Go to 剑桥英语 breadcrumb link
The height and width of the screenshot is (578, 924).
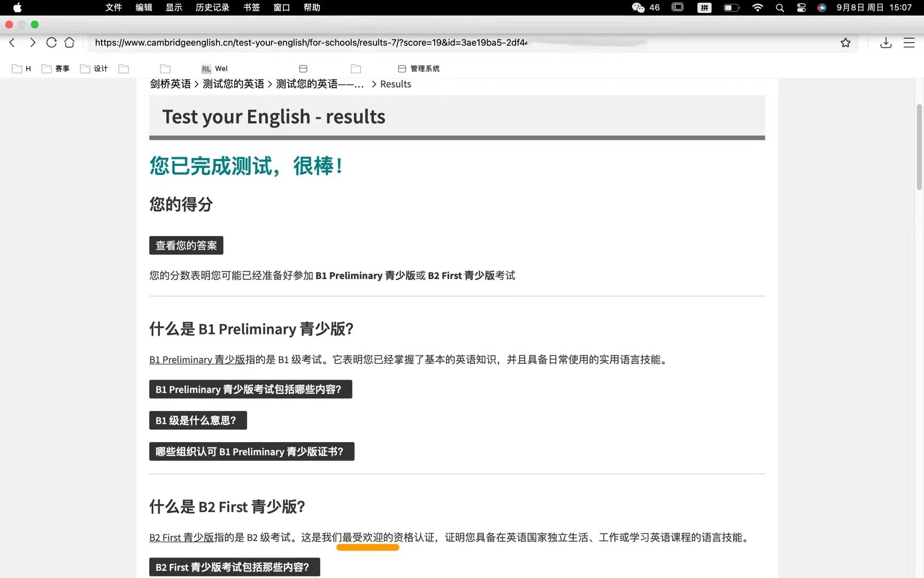tap(170, 84)
